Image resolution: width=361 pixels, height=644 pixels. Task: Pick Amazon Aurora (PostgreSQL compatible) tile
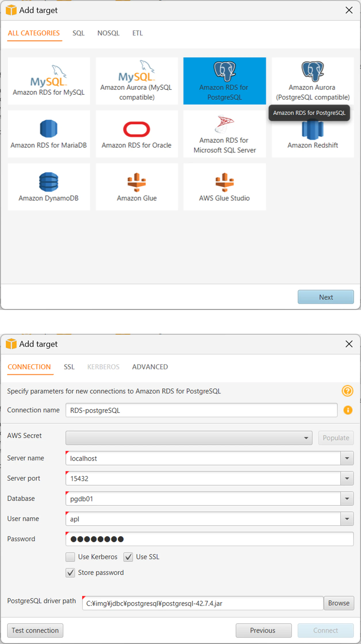click(313, 81)
